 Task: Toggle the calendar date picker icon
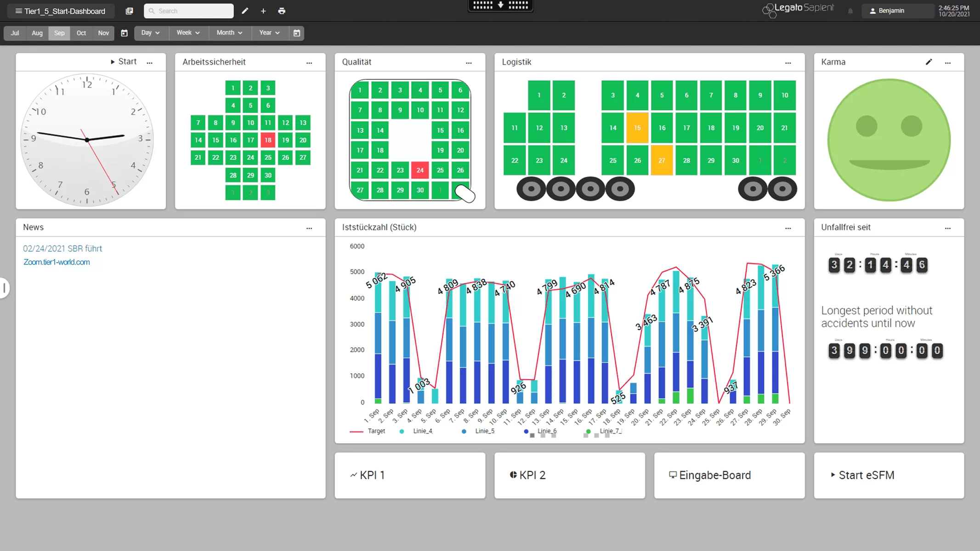[x=124, y=32]
